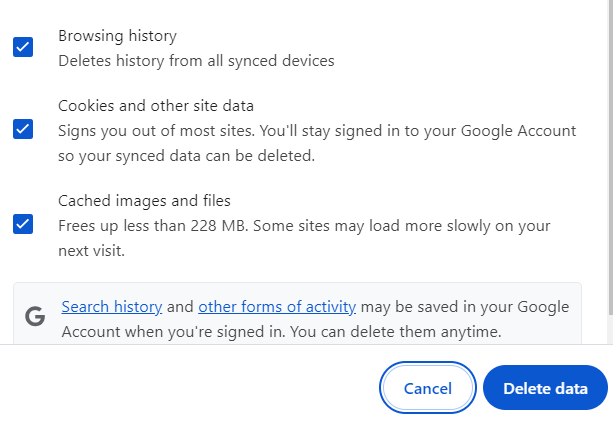Open the Search history link
The height and width of the screenshot is (421, 613).
pyautogui.click(x=112, y=307)
